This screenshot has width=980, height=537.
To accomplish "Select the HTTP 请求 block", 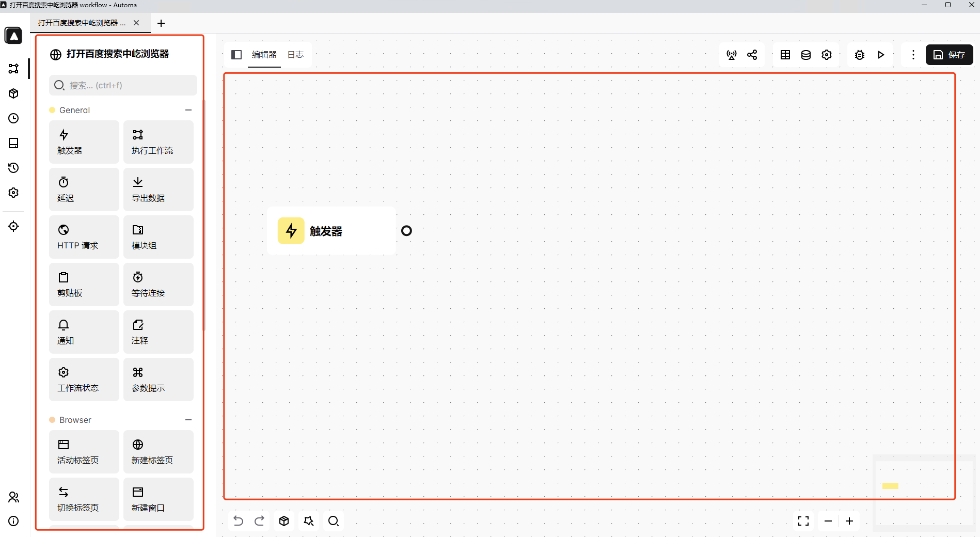I will [84, 237].
